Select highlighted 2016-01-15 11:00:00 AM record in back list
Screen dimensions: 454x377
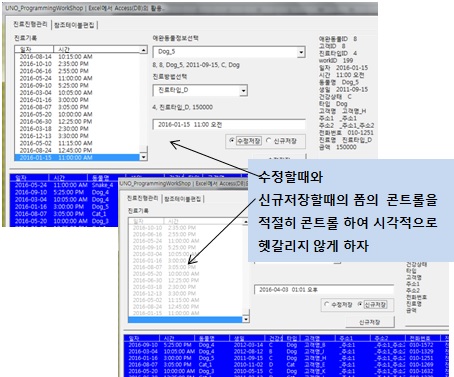77,158
